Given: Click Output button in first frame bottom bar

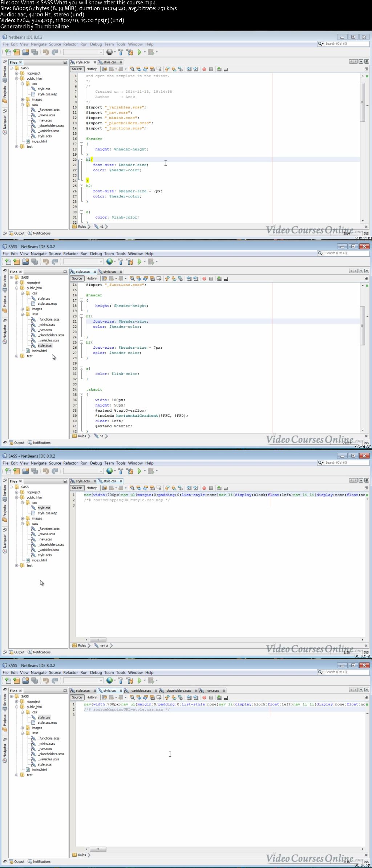Looking at the screenshot, I should 17,233.
